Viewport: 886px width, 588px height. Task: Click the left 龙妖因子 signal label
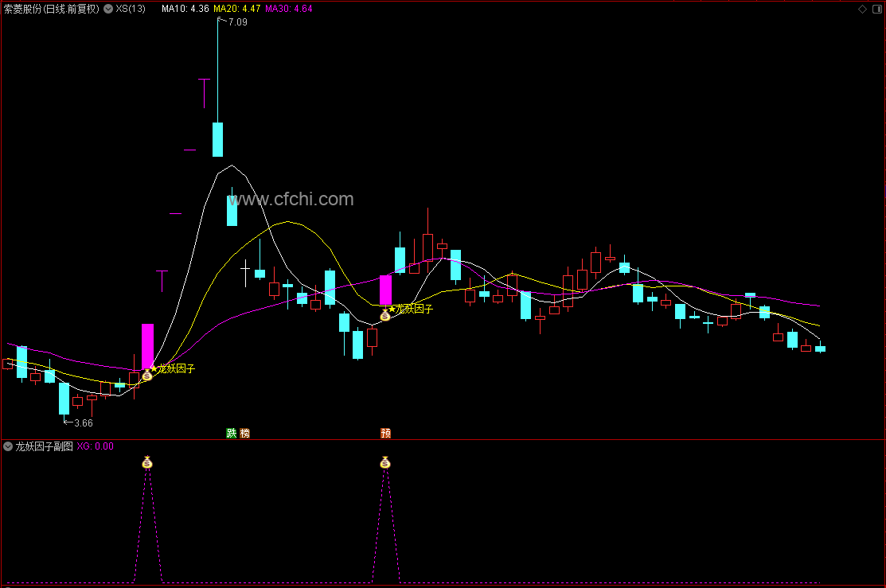(176, 369)
